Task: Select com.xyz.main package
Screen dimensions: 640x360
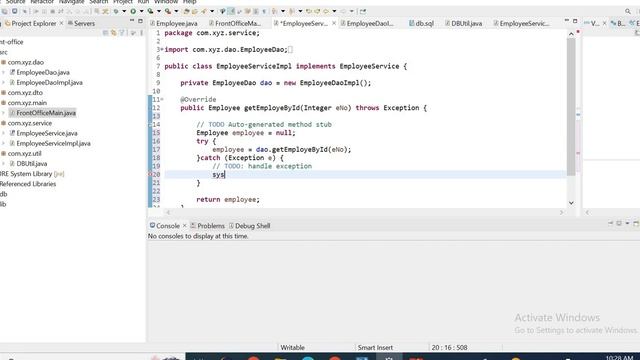Action: point(27,103)
